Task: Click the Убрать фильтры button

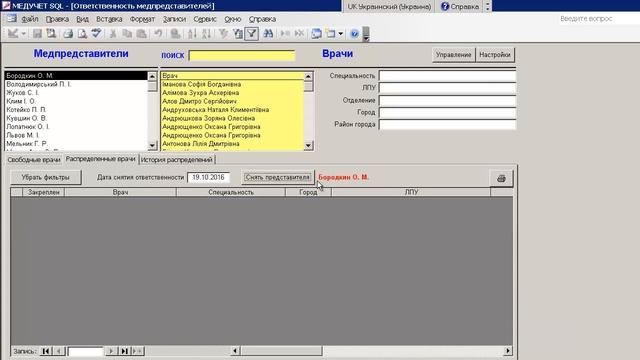Action: 46,178
